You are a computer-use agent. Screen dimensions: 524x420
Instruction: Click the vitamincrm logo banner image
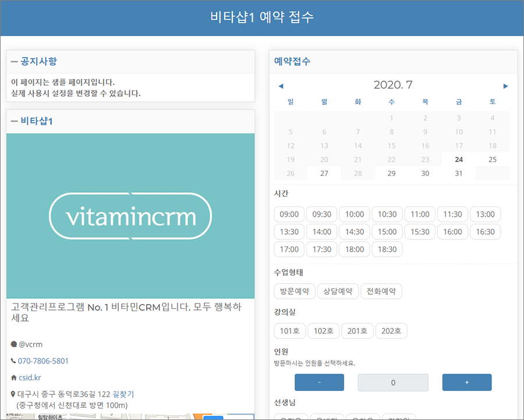[x=130, y=216]
